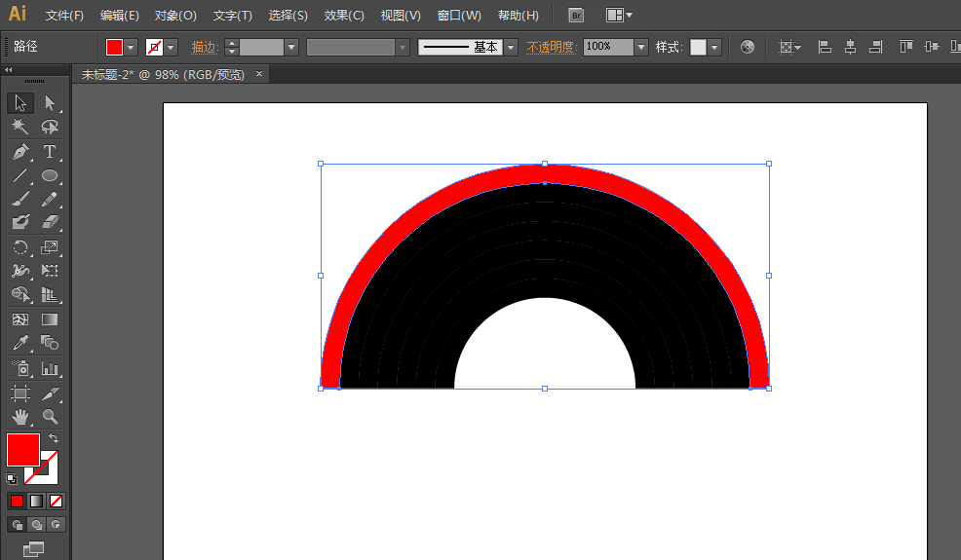Select the Type tool
The image size is (961, 560).
pyautogui.click(x=50, y=152)
